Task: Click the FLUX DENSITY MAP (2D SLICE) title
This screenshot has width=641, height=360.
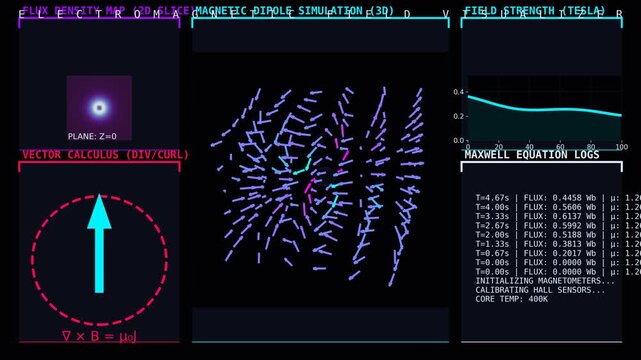Action: pos(108,11)
